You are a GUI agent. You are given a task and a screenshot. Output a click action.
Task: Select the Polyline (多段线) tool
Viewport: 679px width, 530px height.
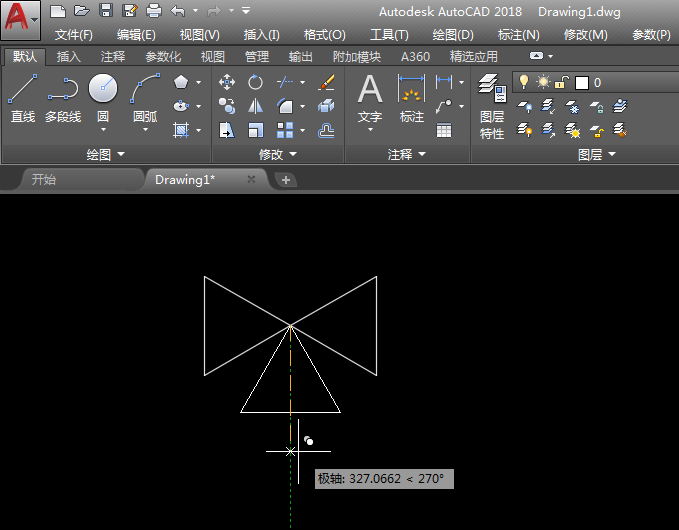pos(62,90)
